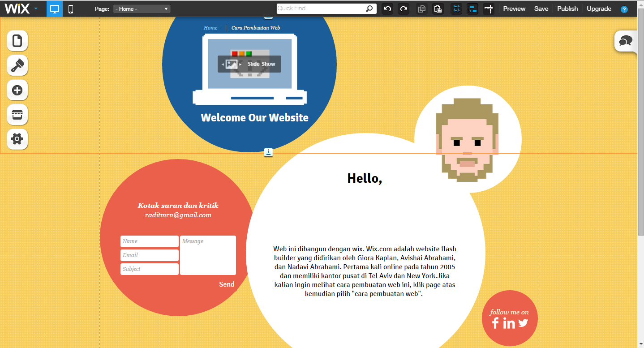
Task: Select the follow me on text
Action: (509, 312)
